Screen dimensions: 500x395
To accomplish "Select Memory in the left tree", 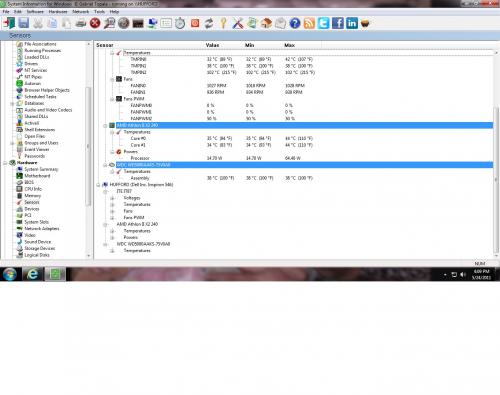I will (x=33, y=196).
